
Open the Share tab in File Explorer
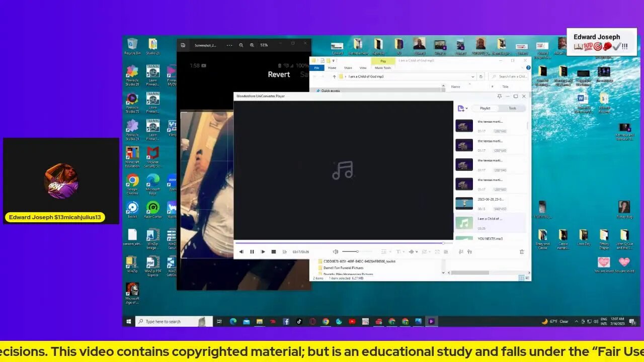pyautogui.click(x=348, y=68)
